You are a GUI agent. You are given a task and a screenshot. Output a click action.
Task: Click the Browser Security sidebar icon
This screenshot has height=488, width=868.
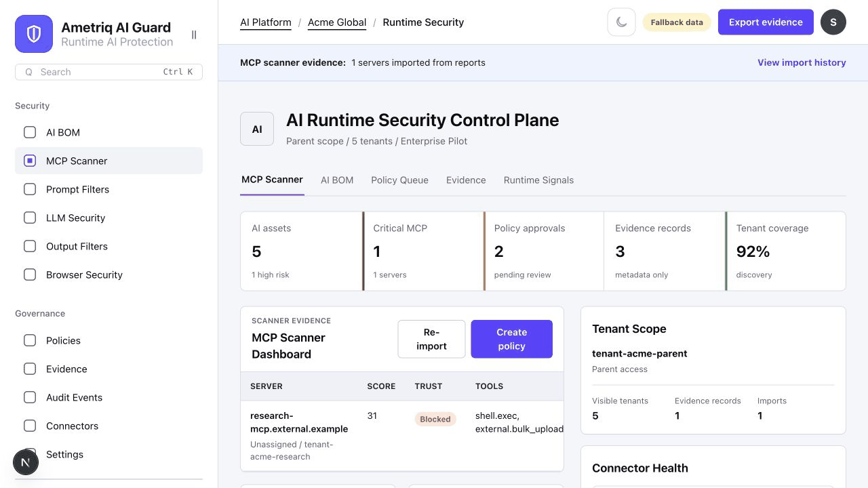click(x=30, y=274)
